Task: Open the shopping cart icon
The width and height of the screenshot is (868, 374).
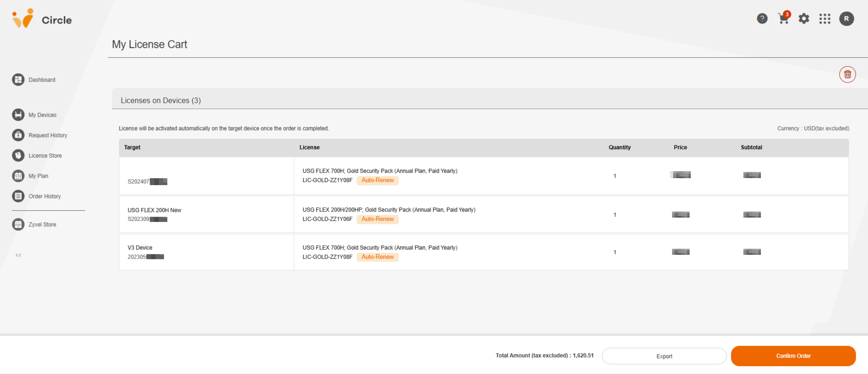Action: [x=783, y=18]
